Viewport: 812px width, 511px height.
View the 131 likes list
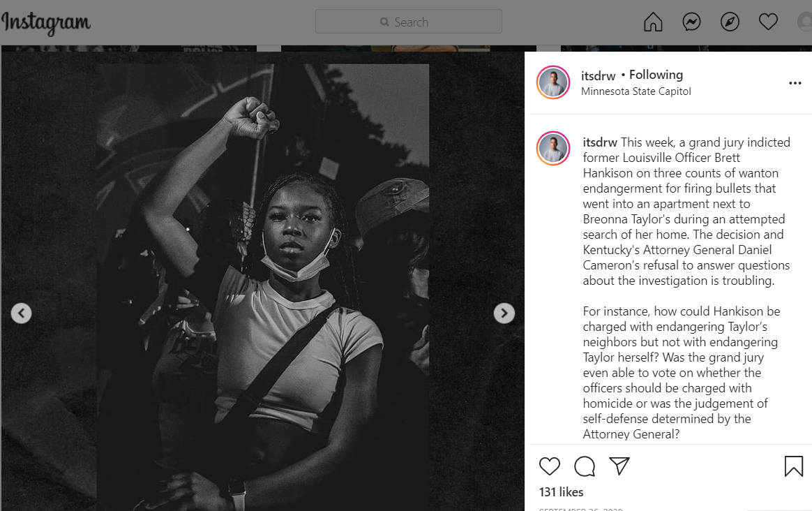tap(561, 492)
